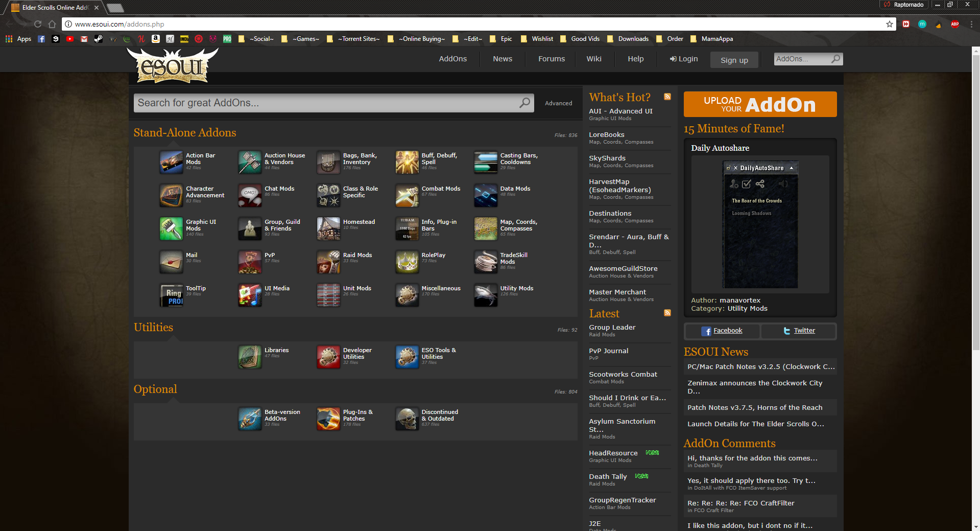Open the Chrome three-dot menu
Screen dimensions: 980x531
click(x=971, y=24)
